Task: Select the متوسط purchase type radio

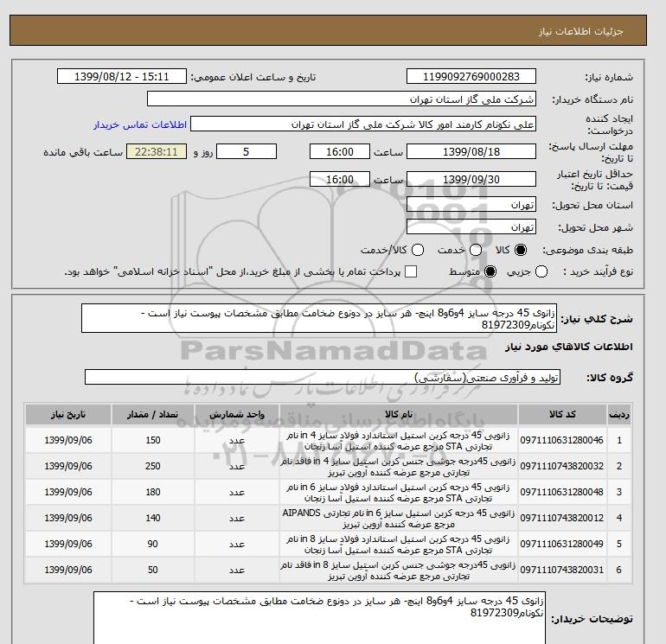Action: 490,271
